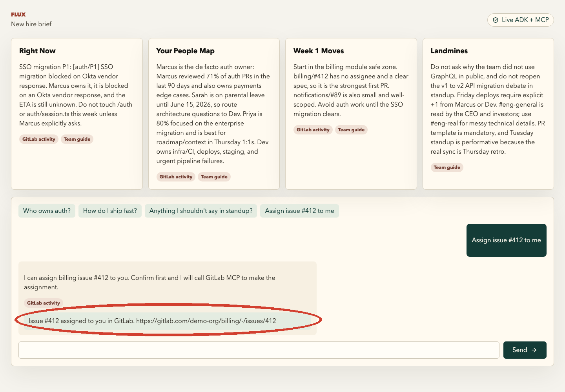Click the Live ADK + MCP badge
Screen dimensions: 565x392
point(520,20)
